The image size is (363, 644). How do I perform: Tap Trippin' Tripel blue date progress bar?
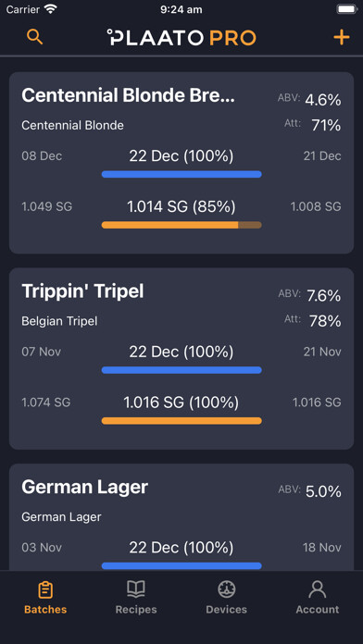pyautogui.click(x=181, y=370)
